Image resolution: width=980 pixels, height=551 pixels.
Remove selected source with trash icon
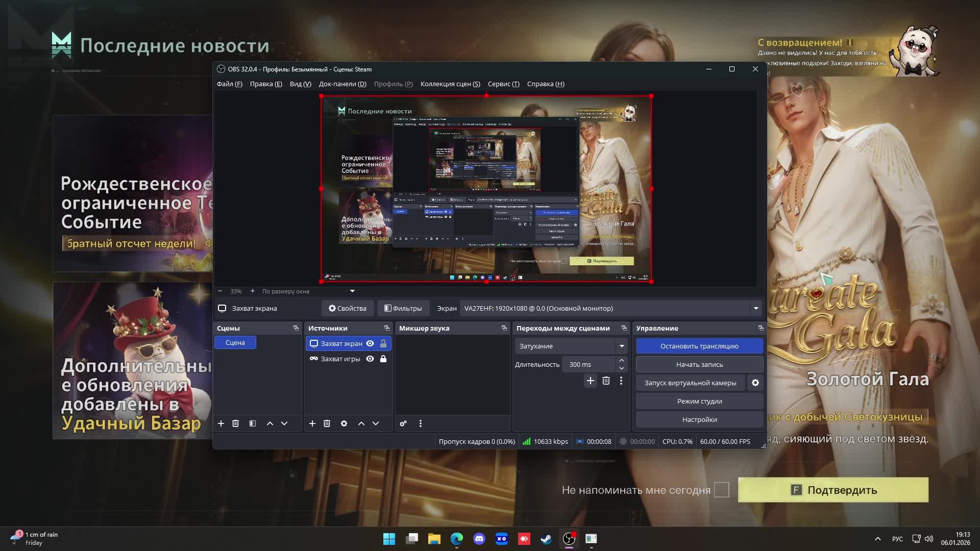click(327, 423)
